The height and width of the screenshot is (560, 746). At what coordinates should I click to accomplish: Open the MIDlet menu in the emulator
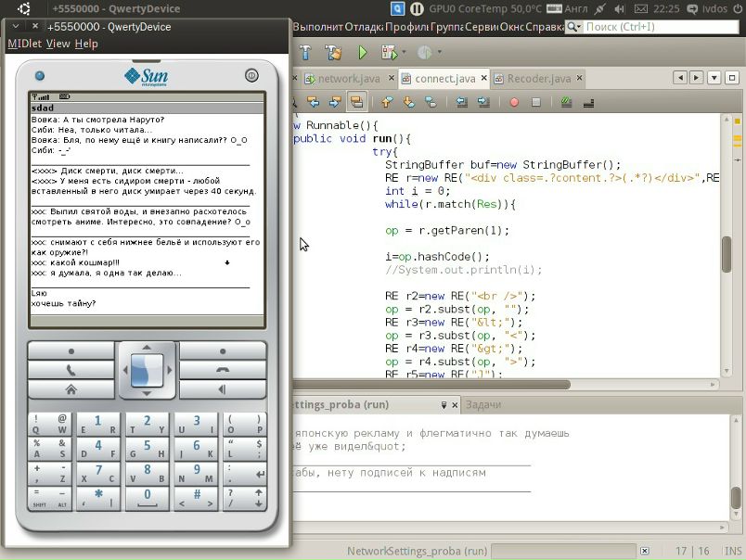click(x=24, y=44)
